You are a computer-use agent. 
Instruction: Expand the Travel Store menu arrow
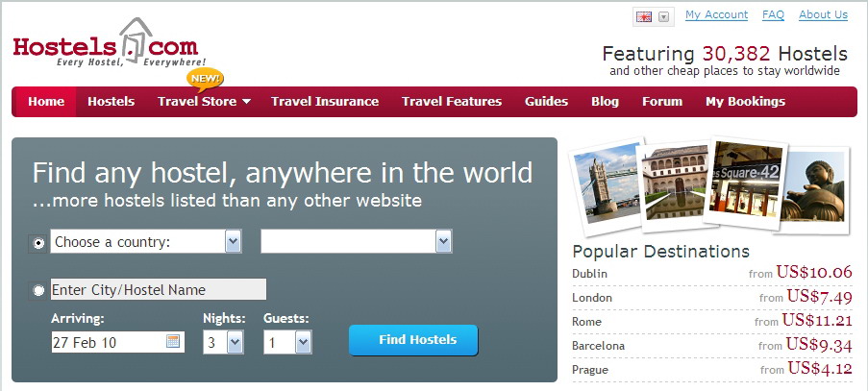pyautogui.click(x=246, y=102)
